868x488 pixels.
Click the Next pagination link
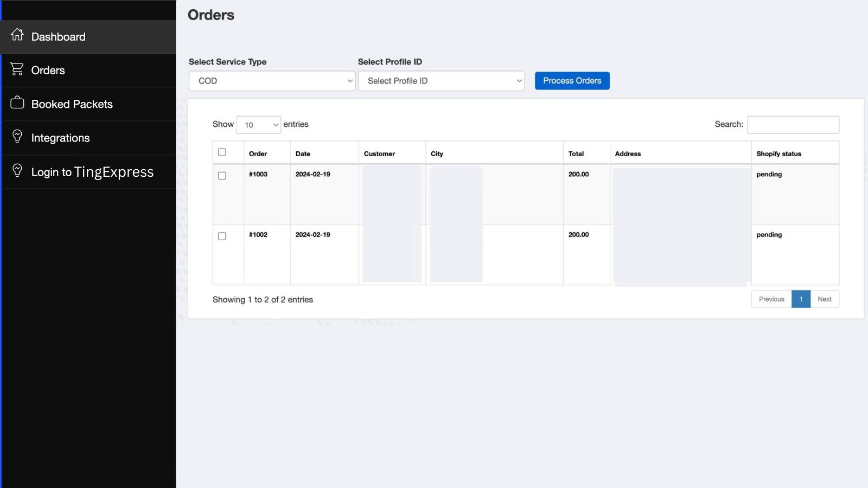click(824, 299)
